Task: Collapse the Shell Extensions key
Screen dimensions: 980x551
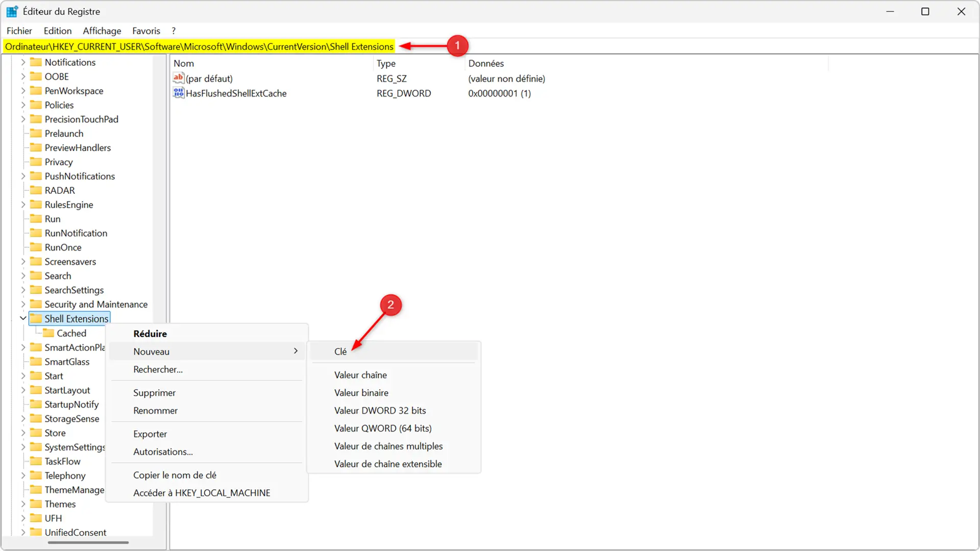Action: click(x=23, y=318)
